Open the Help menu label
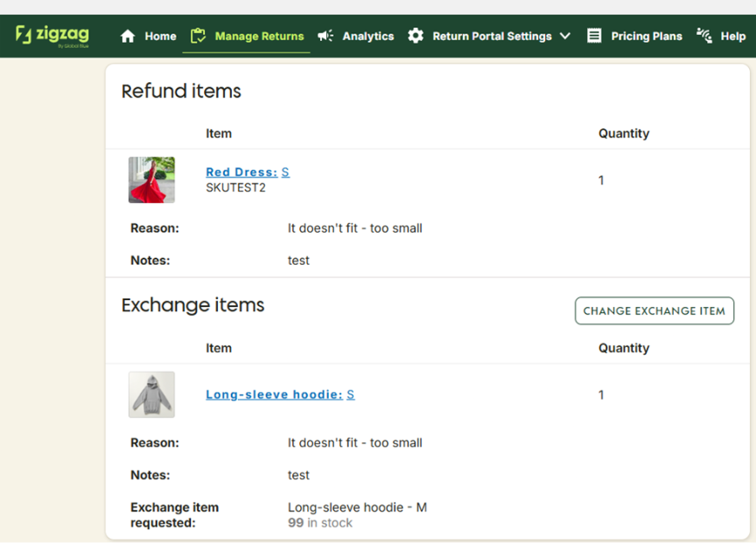The height and width of the screenshot is (543, 756). (x=733, y=37)
